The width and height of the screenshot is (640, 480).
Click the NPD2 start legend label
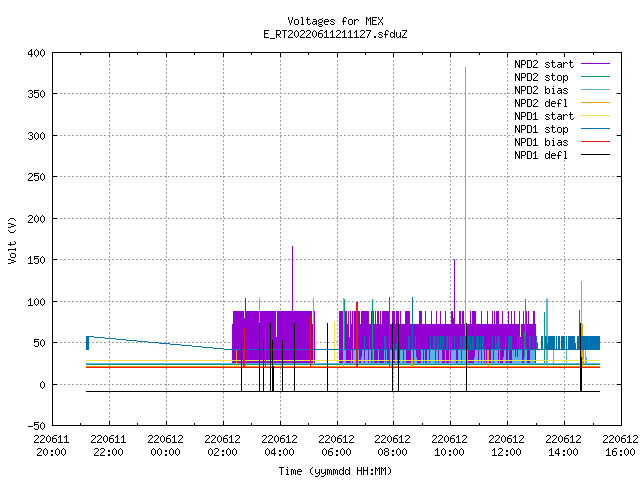click(x=544, y=64)
